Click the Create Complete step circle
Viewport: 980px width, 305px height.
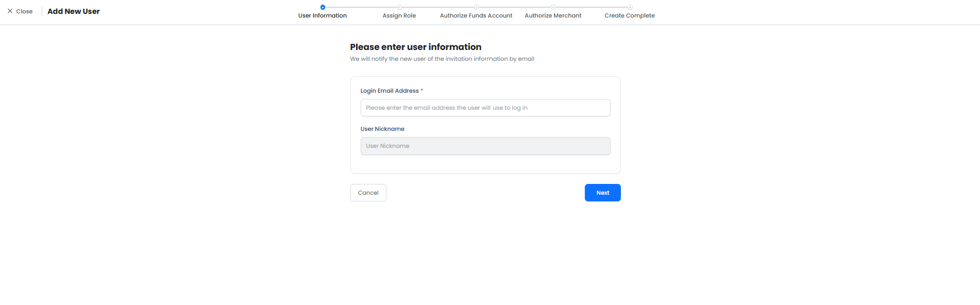coord(630,7)
